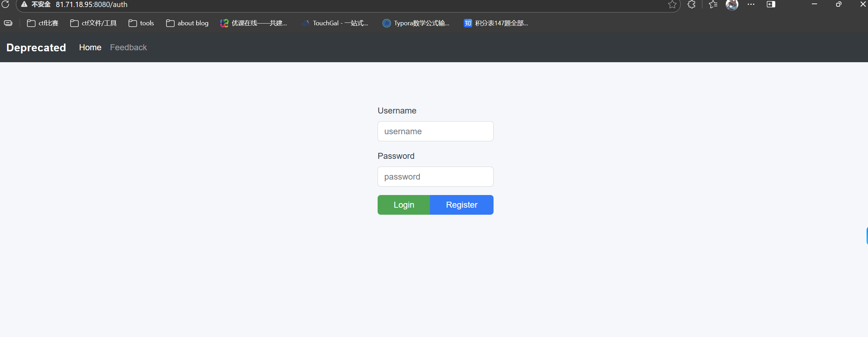Click the leftmost bookmarks bar icon

[8, 23]
